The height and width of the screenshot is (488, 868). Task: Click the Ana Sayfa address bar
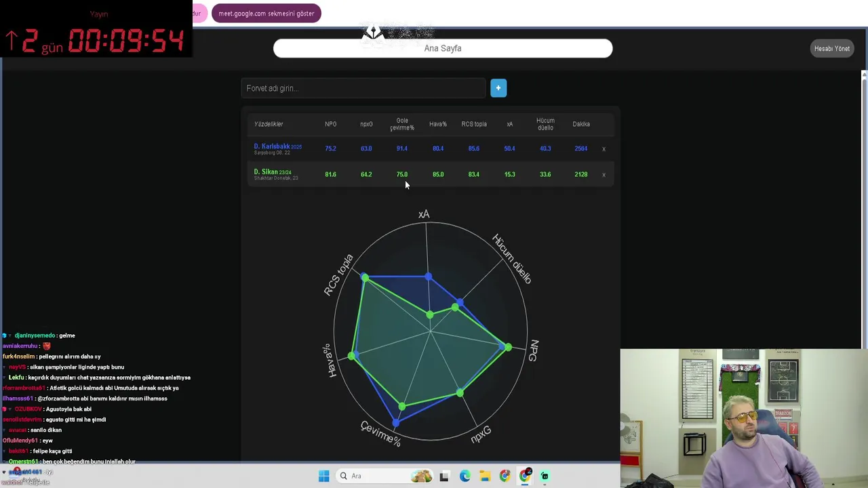pyautogui.click(x=443, y=48)
